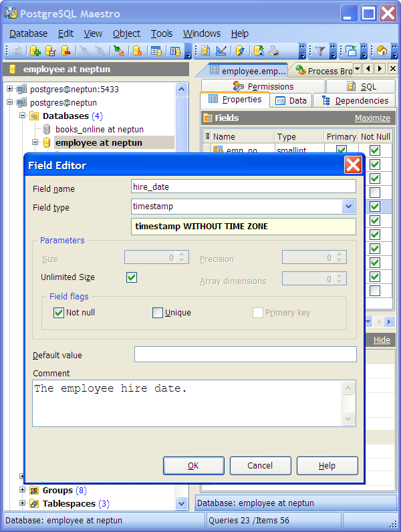Click the filter funnel toolbar icon

coord(320,51)
